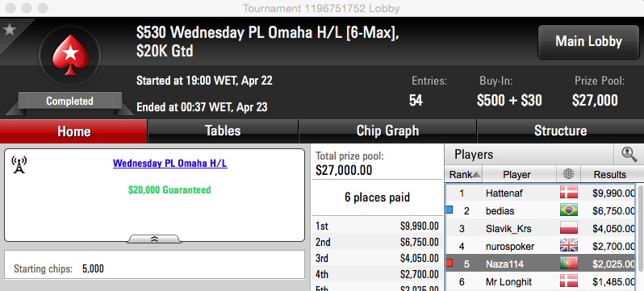The image size is (644, 291).
Task: Sort by the Results column header
Action: click(x=609, y=174)
